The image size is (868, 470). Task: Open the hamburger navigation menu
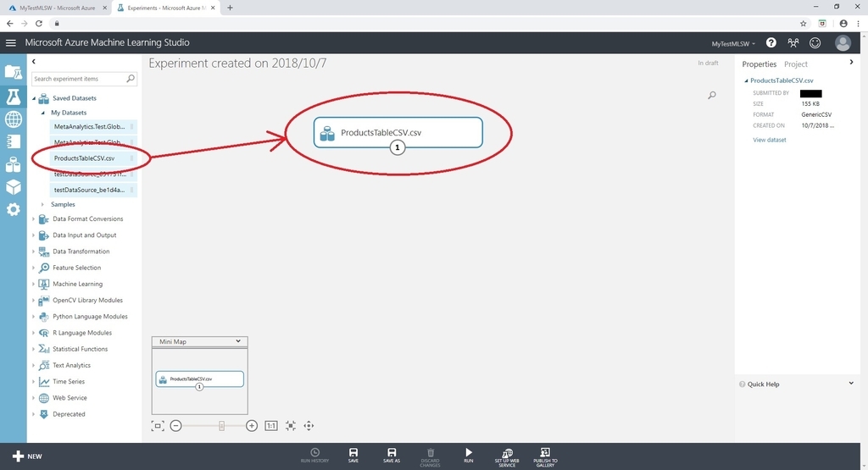[10, 42]
